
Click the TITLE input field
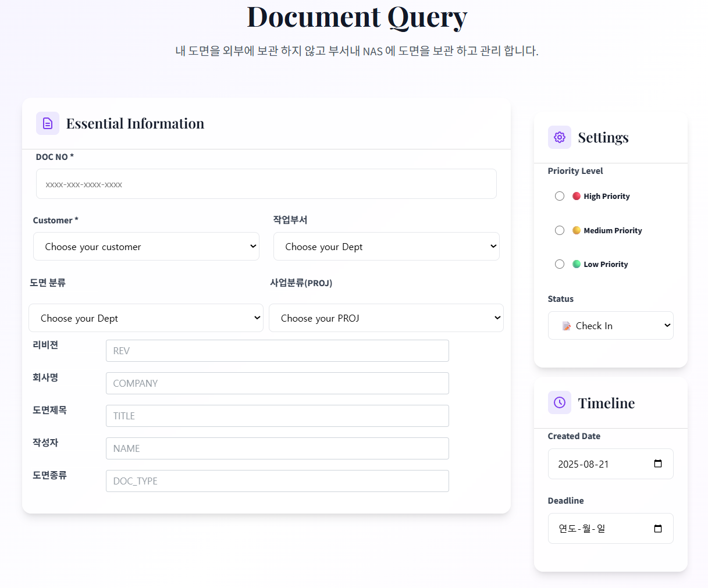pyautogui.click(x=277, y=416)
